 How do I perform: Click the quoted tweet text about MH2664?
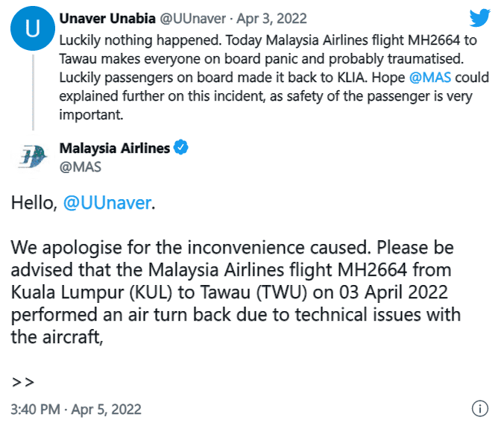click(274, 78)
